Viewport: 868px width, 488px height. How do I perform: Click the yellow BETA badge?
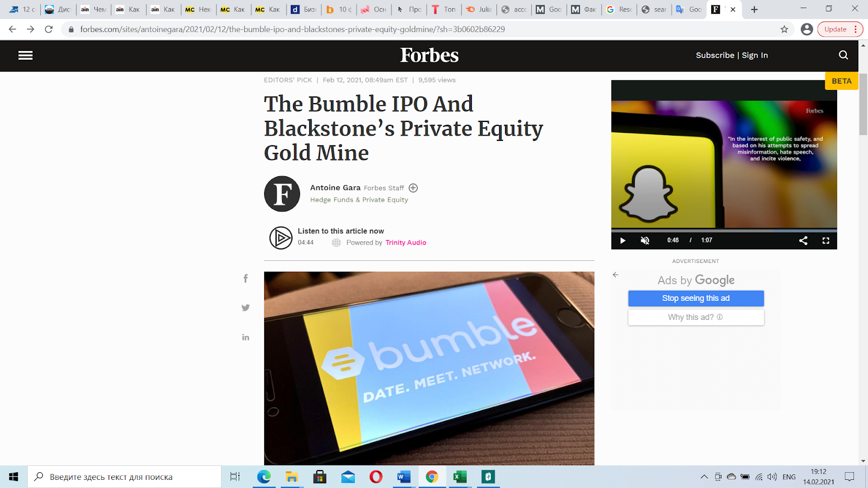coord(841,81)
